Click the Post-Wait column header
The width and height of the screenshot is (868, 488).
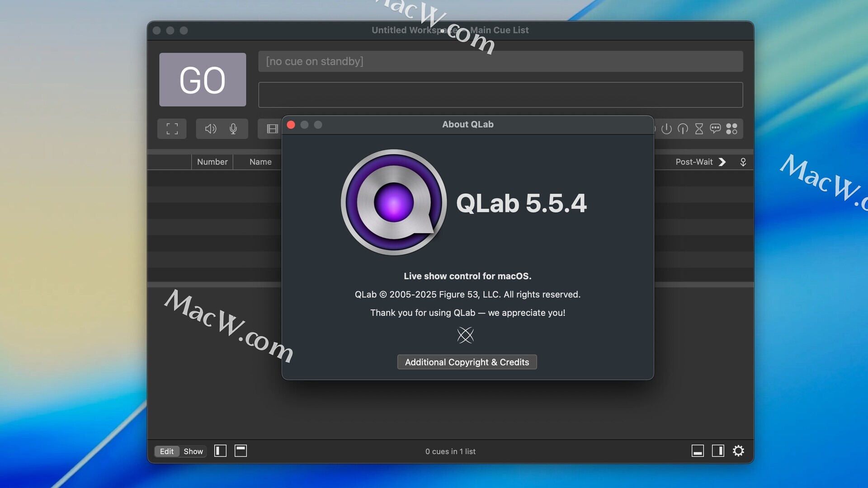point(694,162)
